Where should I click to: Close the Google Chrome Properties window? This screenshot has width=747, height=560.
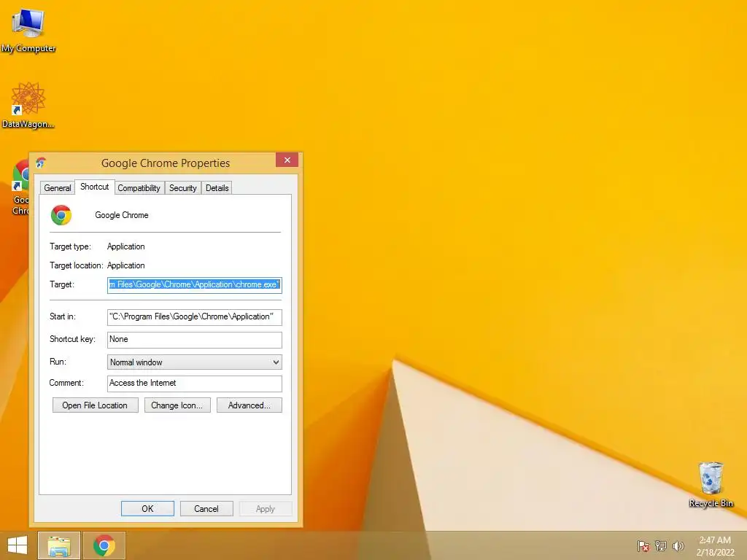287,160
